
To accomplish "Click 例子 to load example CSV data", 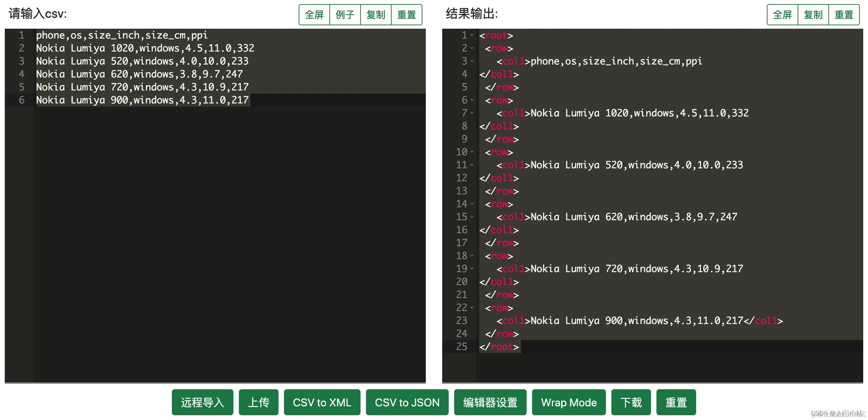I will 344,14.
